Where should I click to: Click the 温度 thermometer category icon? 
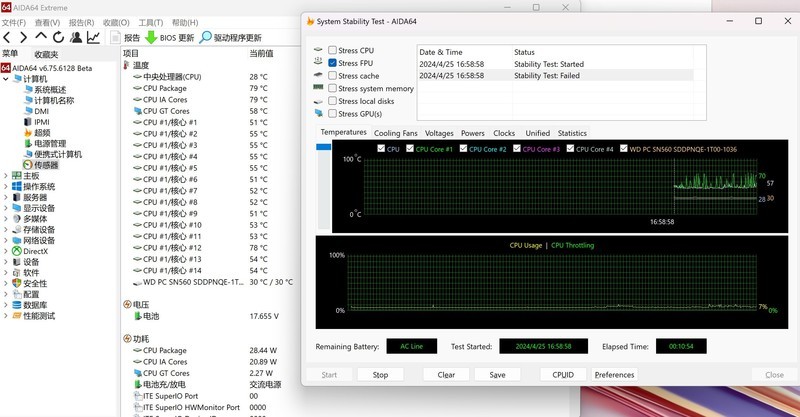point(127,65)
